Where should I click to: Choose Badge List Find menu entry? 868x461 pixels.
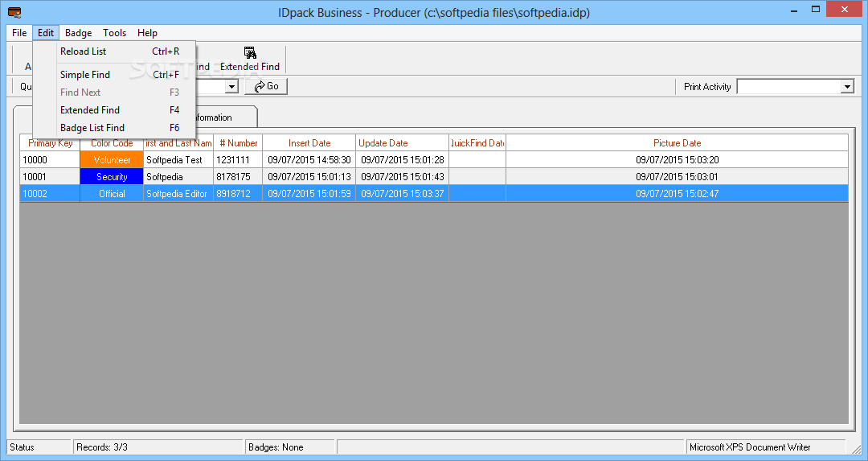coord(114,127)
